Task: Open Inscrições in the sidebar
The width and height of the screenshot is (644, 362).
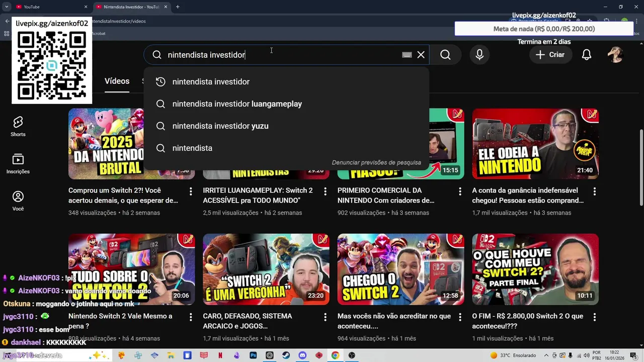Action: click(x=18, y=164)
